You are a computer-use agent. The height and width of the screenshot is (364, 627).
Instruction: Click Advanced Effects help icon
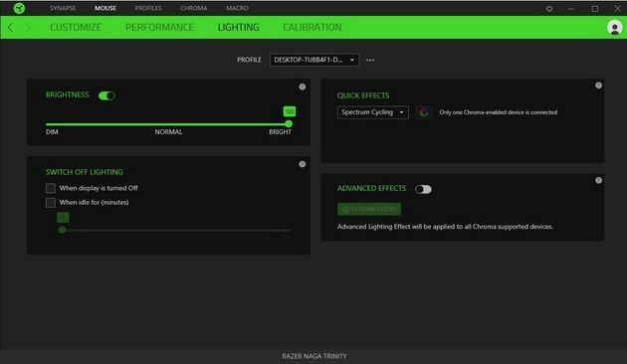598,181
